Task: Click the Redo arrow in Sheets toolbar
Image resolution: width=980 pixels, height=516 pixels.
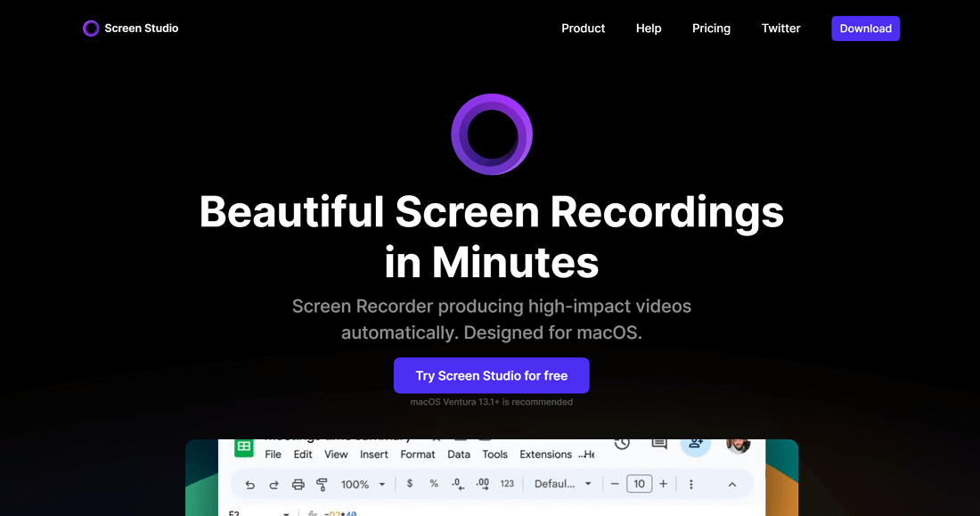Action: coord(274,485)
